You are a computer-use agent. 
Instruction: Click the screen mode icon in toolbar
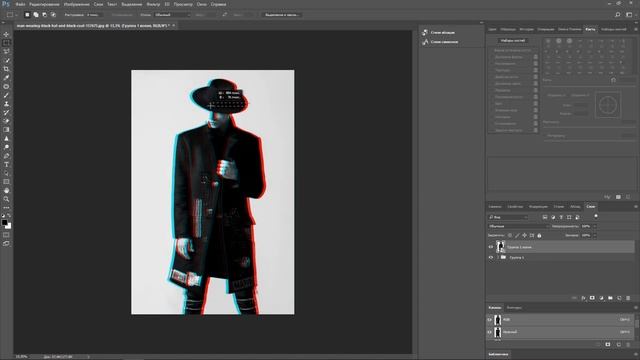coord(6,243)
